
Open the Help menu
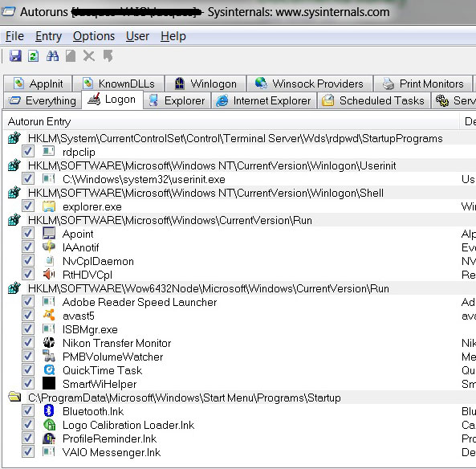pos(173,36)
